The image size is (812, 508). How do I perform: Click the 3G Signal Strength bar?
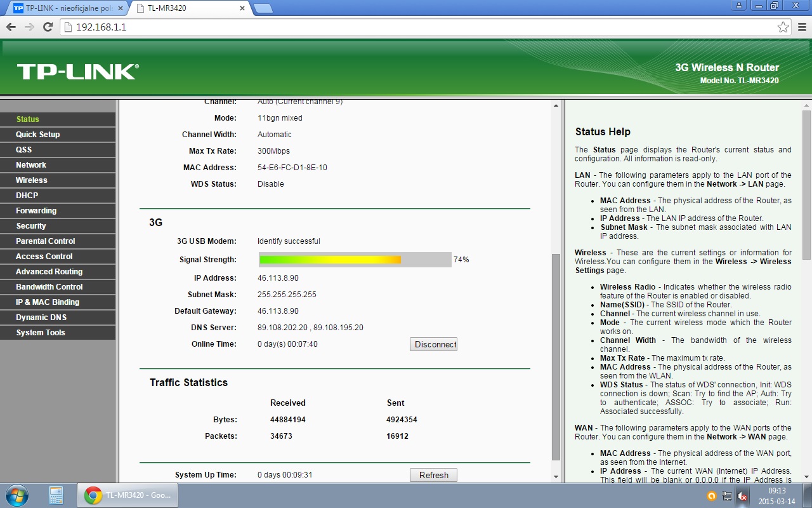point(355,260)
